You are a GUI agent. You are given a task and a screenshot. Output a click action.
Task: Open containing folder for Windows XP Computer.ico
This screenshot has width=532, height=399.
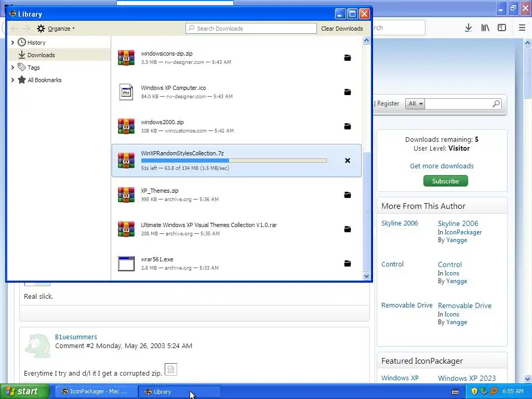pos(348,92)
